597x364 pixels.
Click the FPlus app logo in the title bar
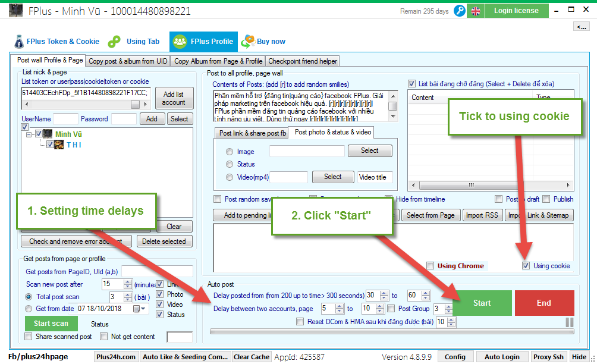point(15,10)
